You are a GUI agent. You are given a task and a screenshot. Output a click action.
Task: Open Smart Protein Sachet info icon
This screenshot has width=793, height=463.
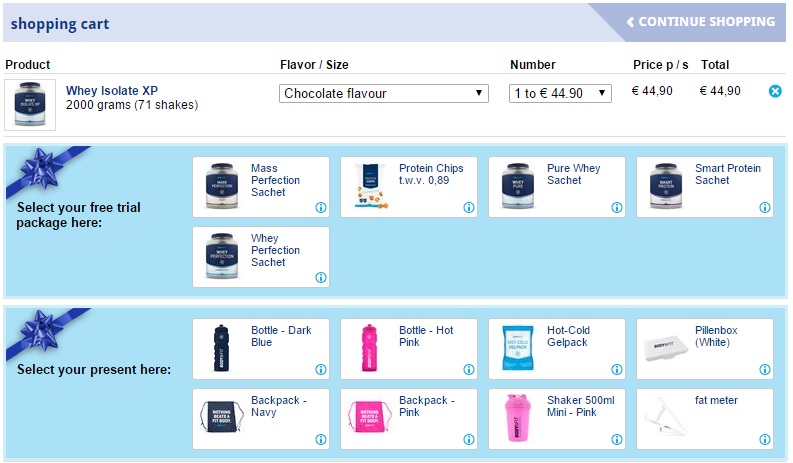pos(765,208)
